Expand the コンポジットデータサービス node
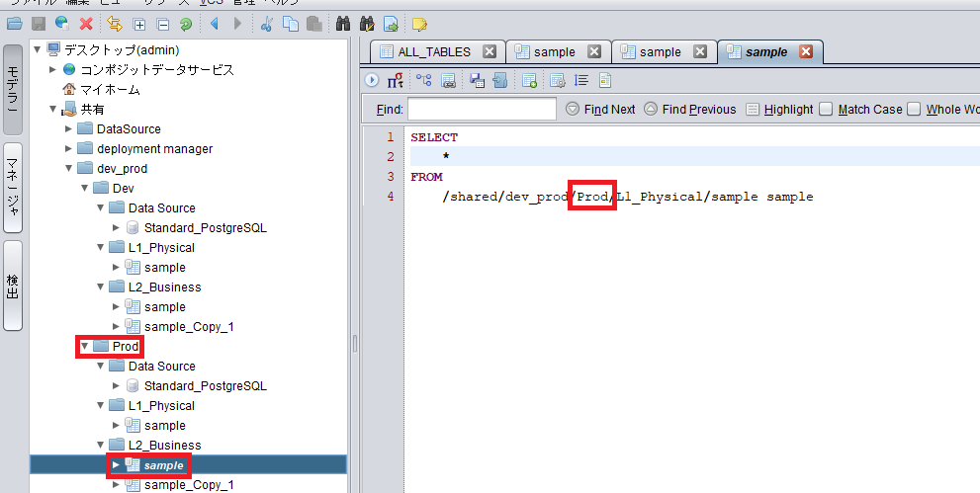This screenshot has height=493, width=980. tap(53, 69)
